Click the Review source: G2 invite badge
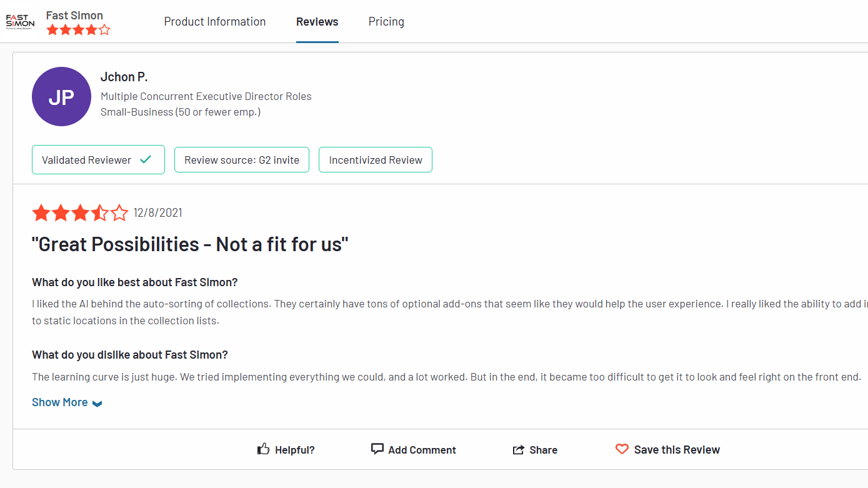This screenshot has height=488, width=868. pos(242,160)
